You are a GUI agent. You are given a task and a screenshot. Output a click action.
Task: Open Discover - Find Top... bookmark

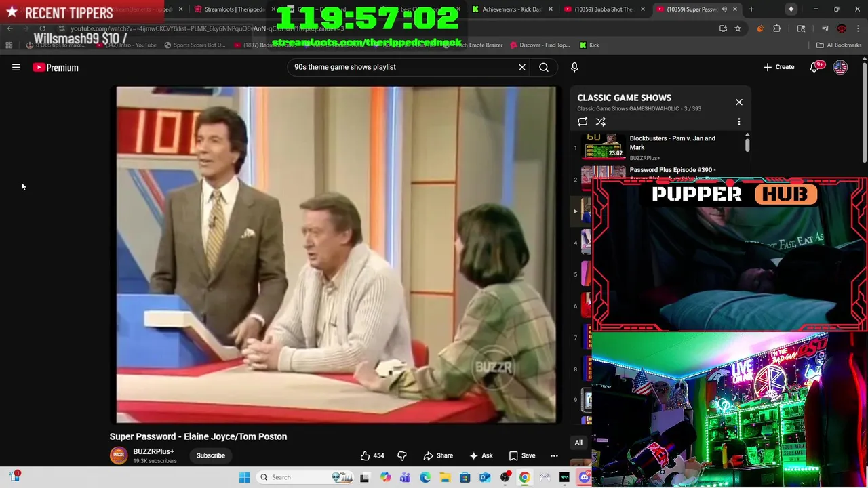click(540, 45)
